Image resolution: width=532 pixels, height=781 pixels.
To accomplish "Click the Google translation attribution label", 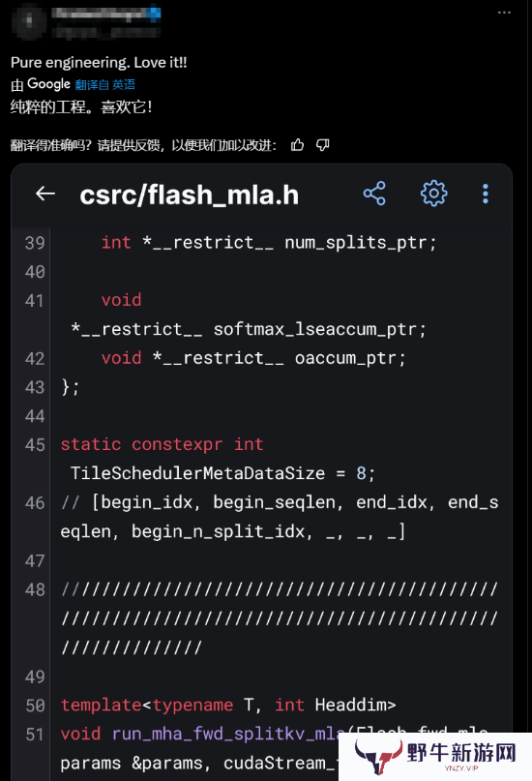I will (x=48, y=84).
